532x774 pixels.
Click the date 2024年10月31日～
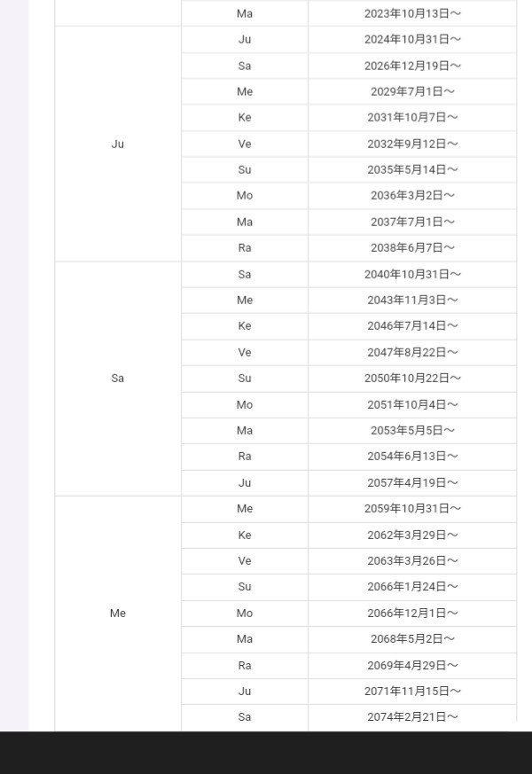412,39
